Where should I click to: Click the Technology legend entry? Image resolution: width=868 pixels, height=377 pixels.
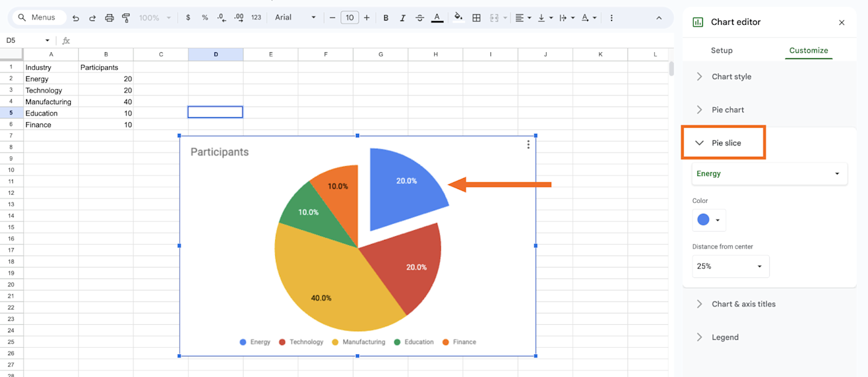pos(301,342)
